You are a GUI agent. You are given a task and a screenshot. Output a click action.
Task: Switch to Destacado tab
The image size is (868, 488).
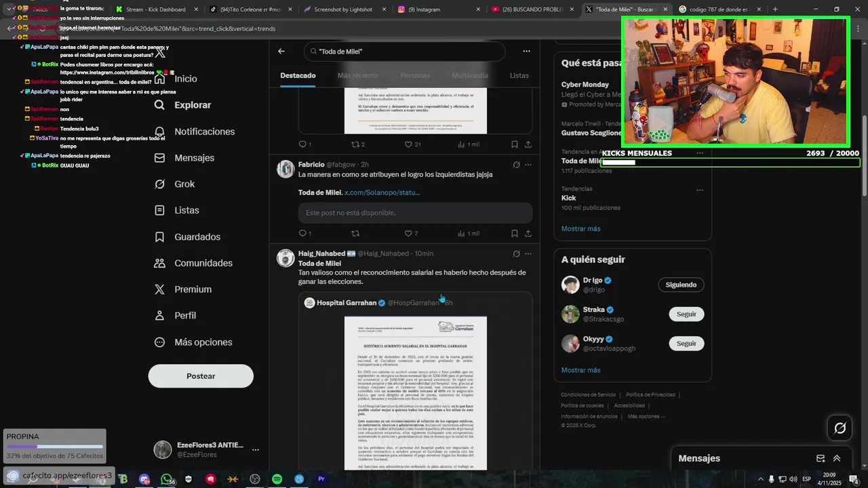(298, 75)
